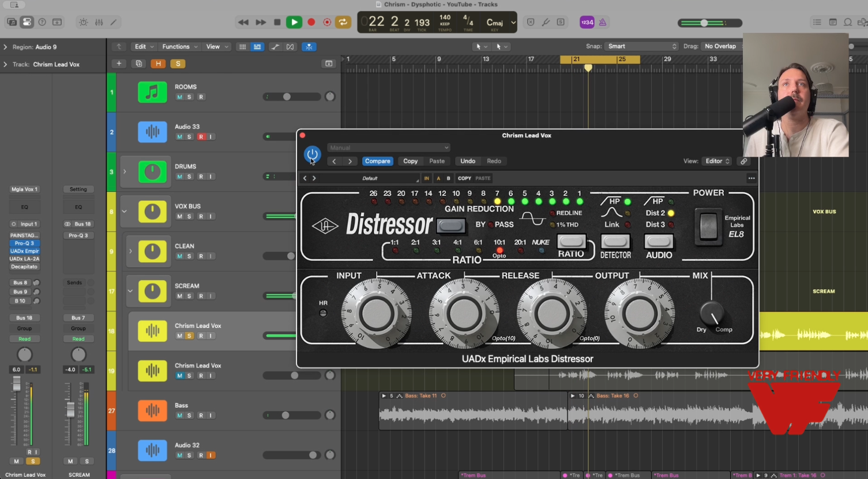Collapse the VOX BUS track stack arrow
Image resolution: width=868 pixels, height=479 pixels.
[125, 212]
